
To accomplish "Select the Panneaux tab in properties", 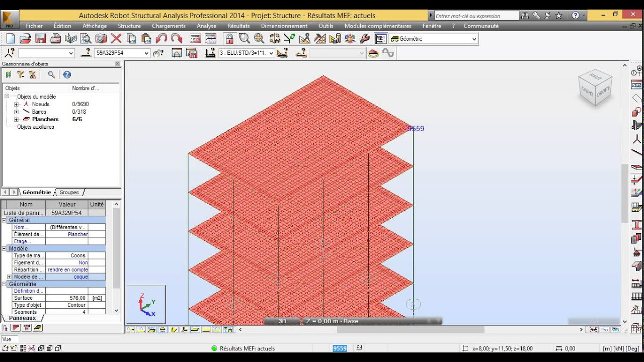I will [22, 318].
